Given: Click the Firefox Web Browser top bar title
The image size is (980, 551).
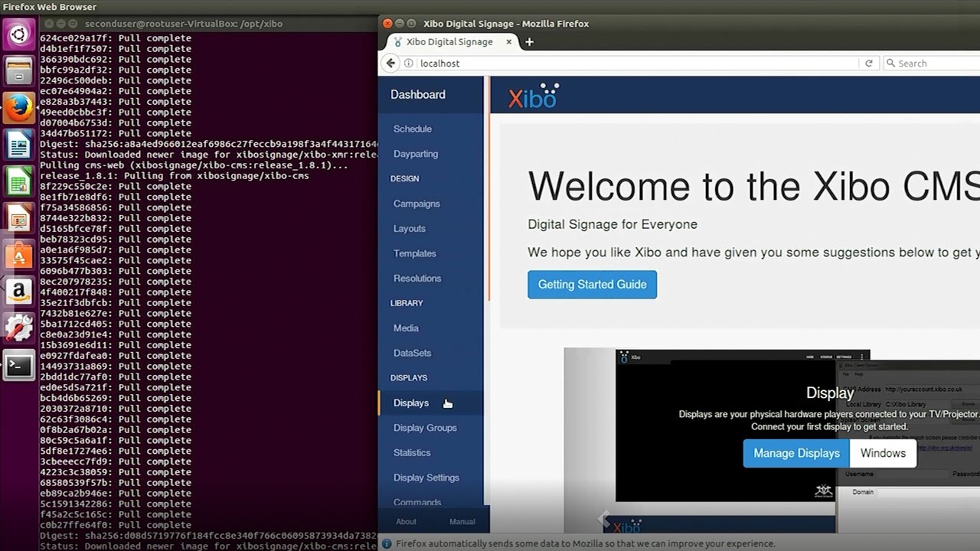Looking at the screenshot, I should coord(50,7).
